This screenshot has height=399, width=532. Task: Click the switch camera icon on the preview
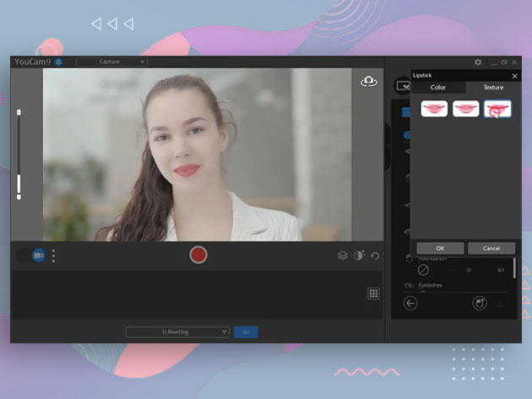click(368, 81)
